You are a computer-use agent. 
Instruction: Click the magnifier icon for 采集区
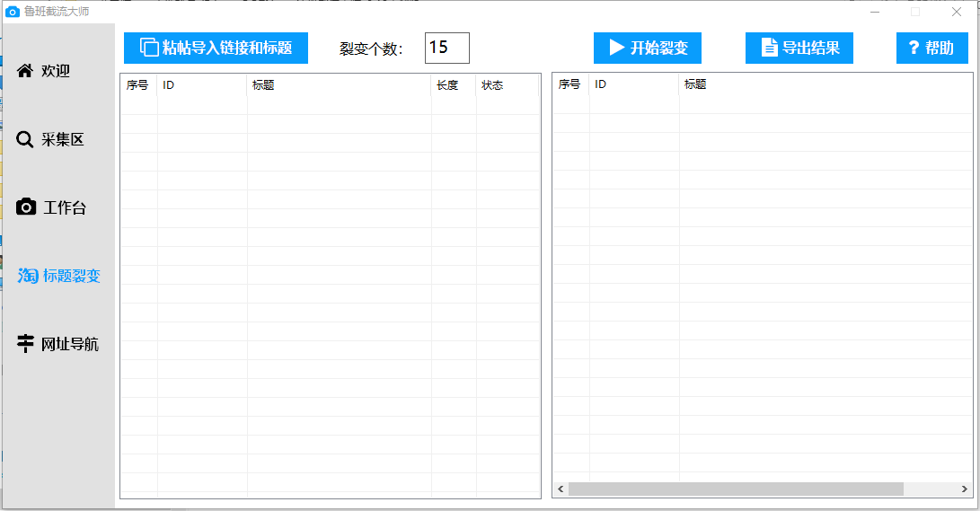coord(25,139)
